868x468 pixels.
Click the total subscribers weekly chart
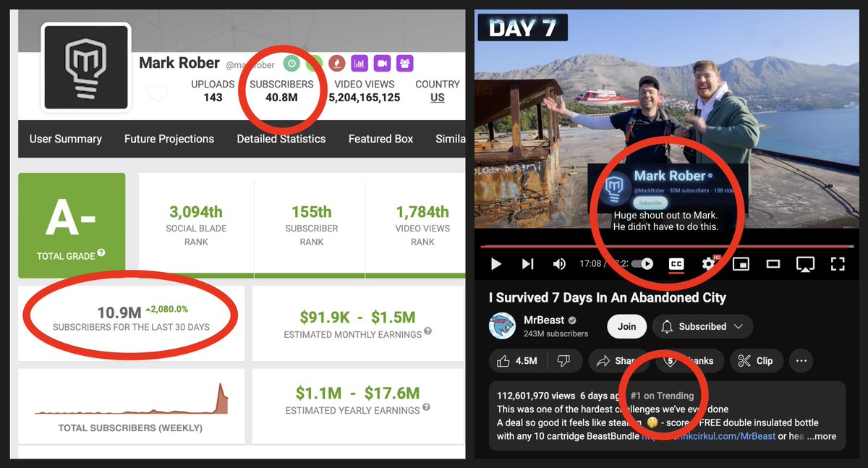pos(131,399)
